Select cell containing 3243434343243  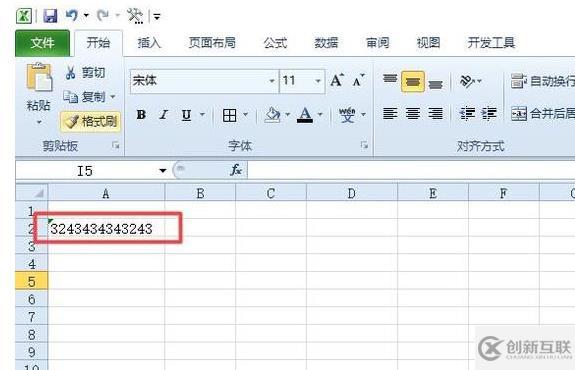pyautogui.click(x=106, y=228)
